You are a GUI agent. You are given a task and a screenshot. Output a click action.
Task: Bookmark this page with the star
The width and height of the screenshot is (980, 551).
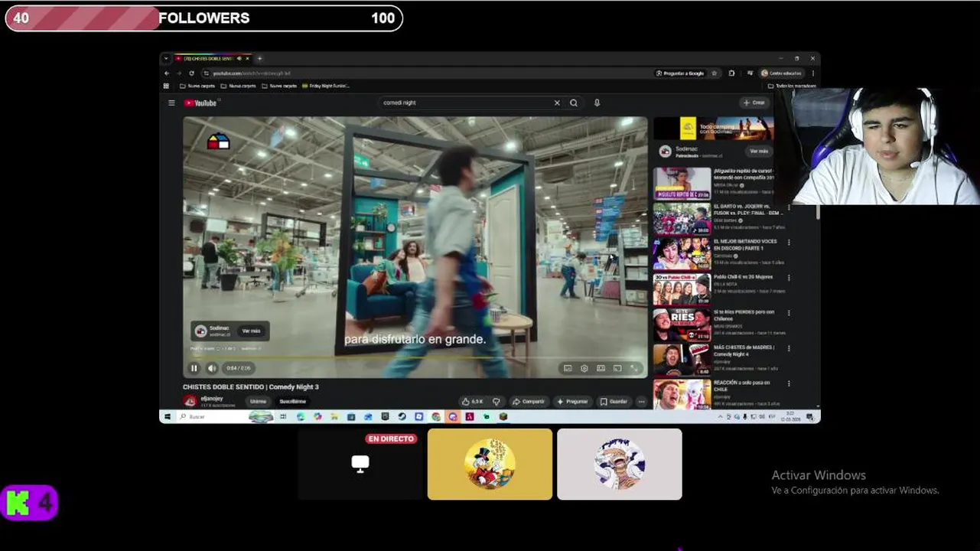click(x=714, y=73)
